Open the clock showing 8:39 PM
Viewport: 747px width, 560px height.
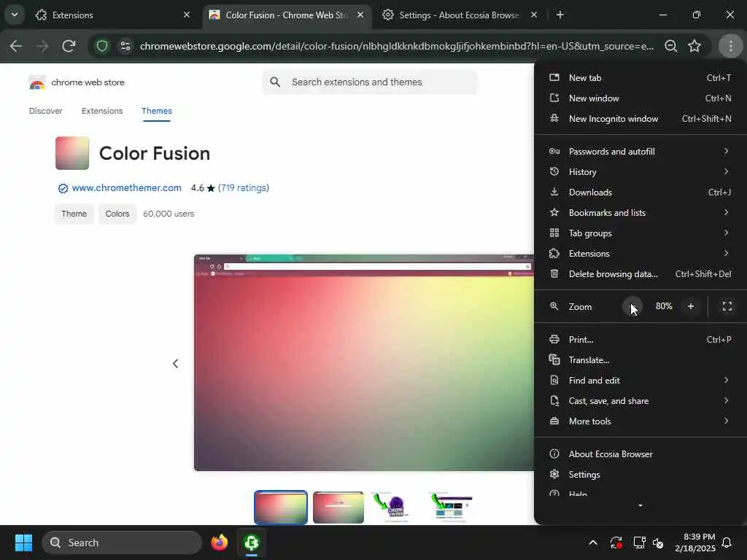(695, 542)
